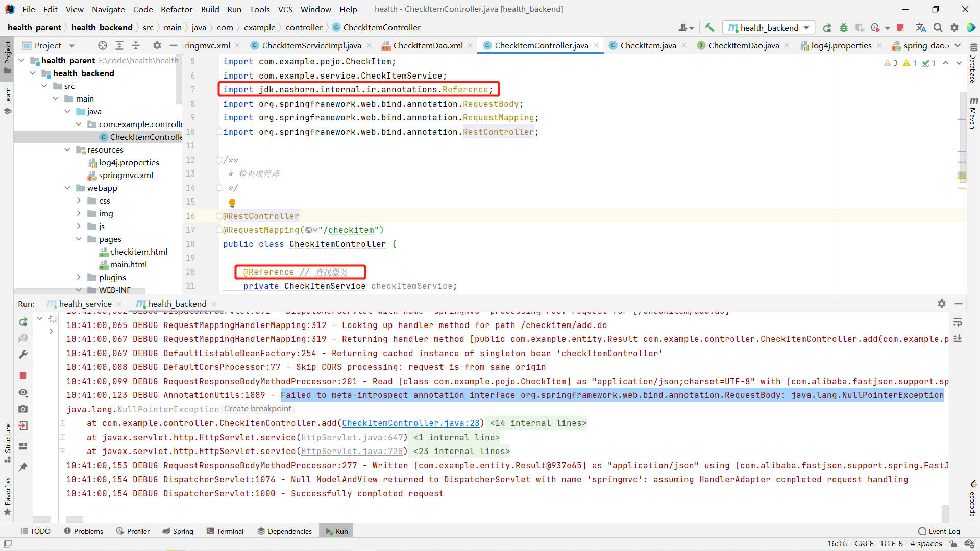Open the Refactor menu
The height and width of the screenshot is (551, 980).
tap(177, 9)
